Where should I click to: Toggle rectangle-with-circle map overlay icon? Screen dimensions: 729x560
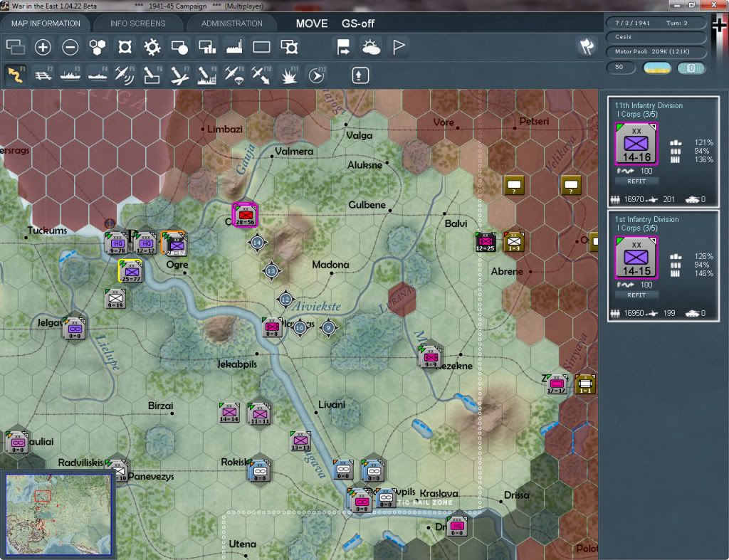click(x=179, y=47)
